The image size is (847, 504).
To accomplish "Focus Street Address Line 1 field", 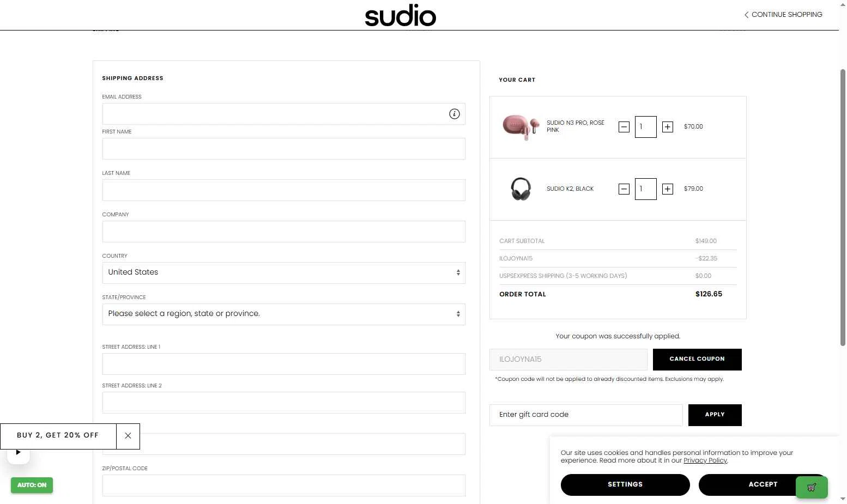I will coord(284,364).
